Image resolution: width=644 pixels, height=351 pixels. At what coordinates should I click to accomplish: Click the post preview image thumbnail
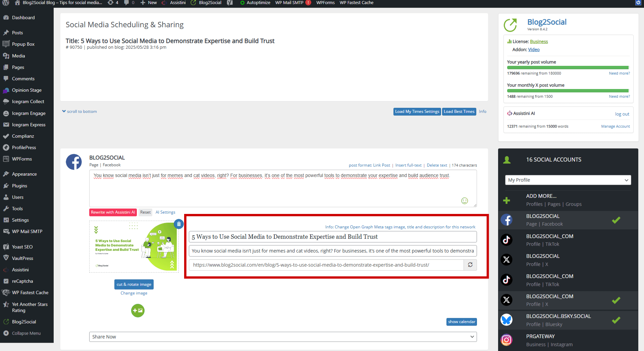pos(134,247)
